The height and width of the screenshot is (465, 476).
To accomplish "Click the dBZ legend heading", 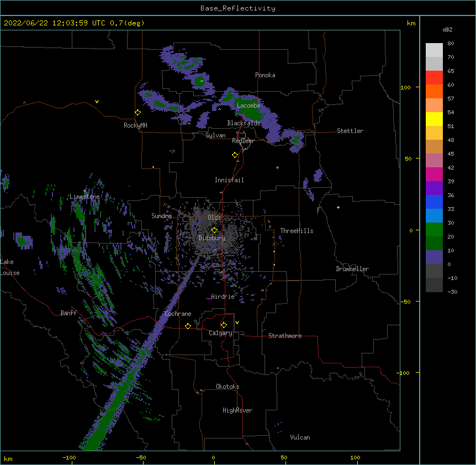I will (447, 29).
